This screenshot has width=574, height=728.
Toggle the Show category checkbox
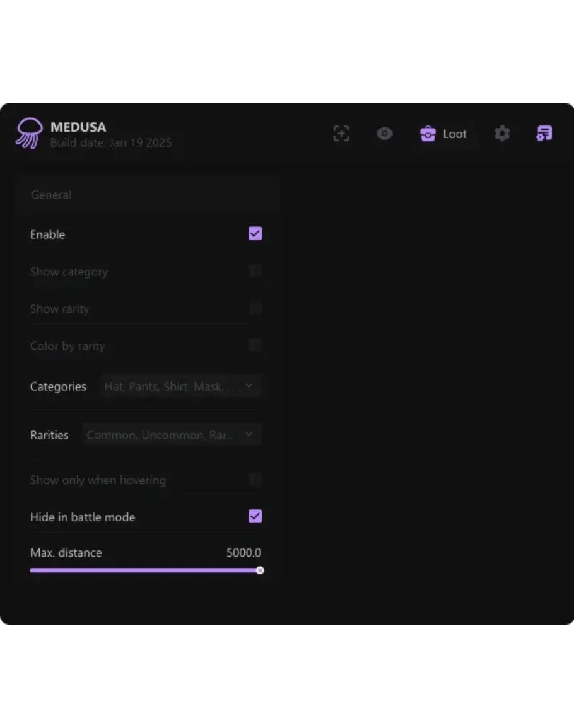[x=255, y=271]
